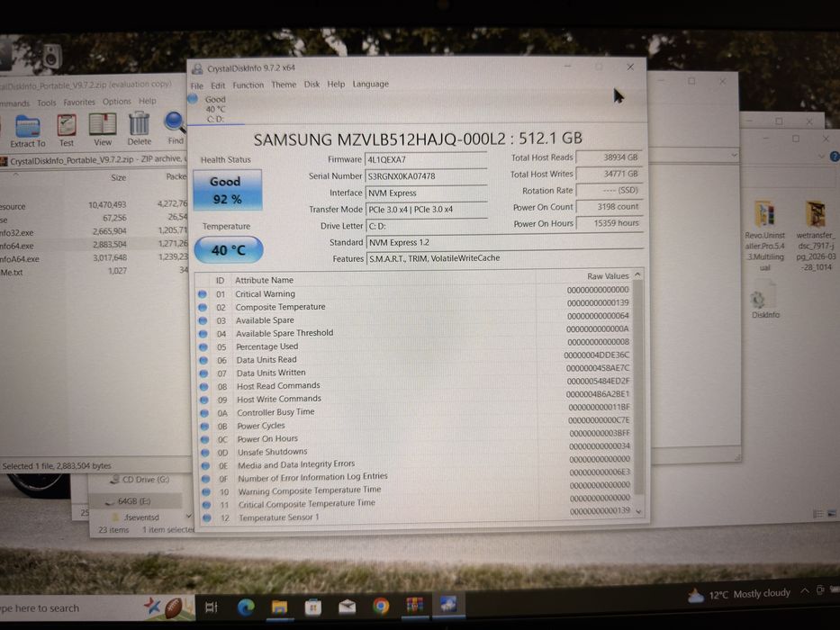Viewport: 840px width, 630px height.
Task: Click the Total Host Reads value
Action: (x=610, y=157)
